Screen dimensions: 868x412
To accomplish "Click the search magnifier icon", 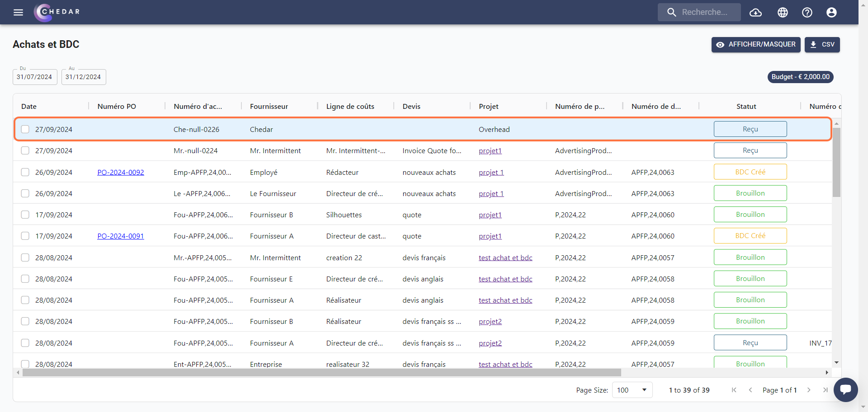I will click(x=671, y=12).
